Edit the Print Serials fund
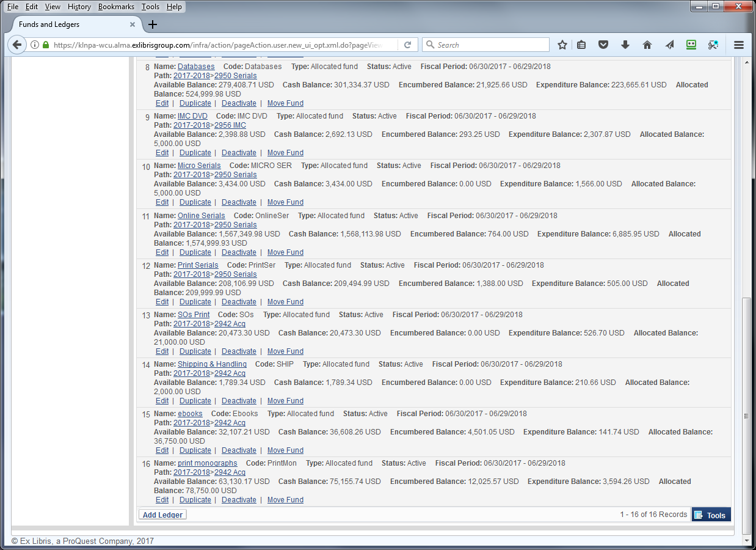 click(162, 302)
